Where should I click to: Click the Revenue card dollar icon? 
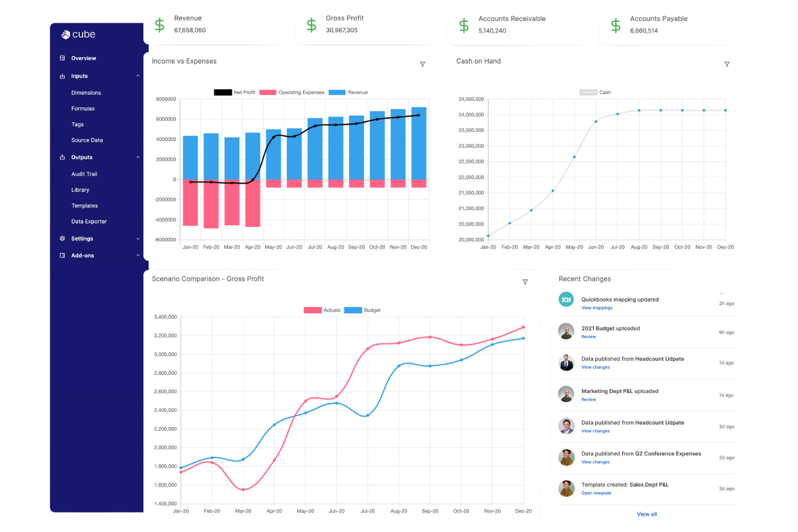coord(160,25)
